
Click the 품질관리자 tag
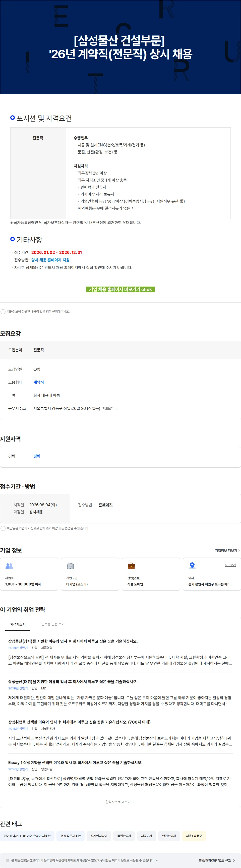tap(124, 836)
